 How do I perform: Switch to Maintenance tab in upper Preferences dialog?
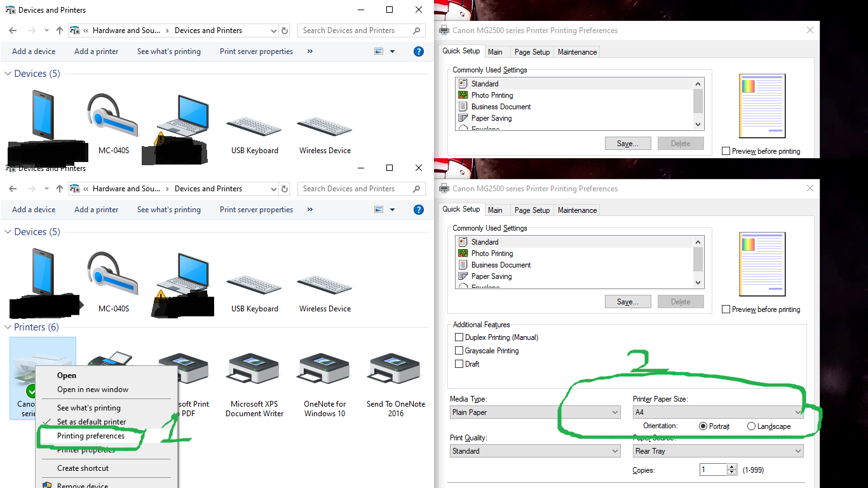coord(578,52)
